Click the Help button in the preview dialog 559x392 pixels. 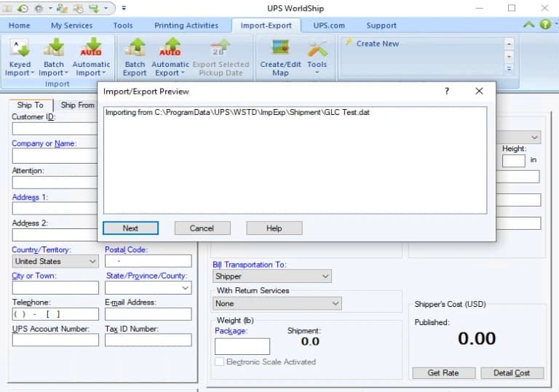[274, 228]
